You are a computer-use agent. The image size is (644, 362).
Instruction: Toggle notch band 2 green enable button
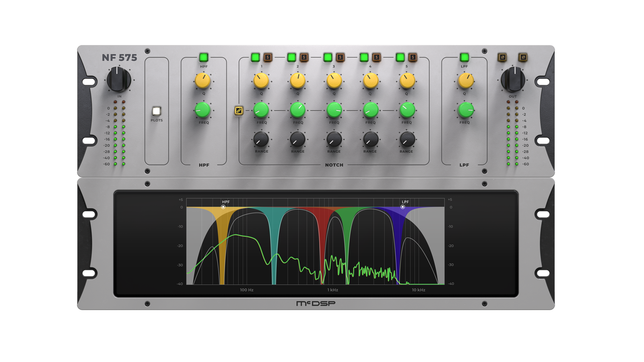click(291, 57)
